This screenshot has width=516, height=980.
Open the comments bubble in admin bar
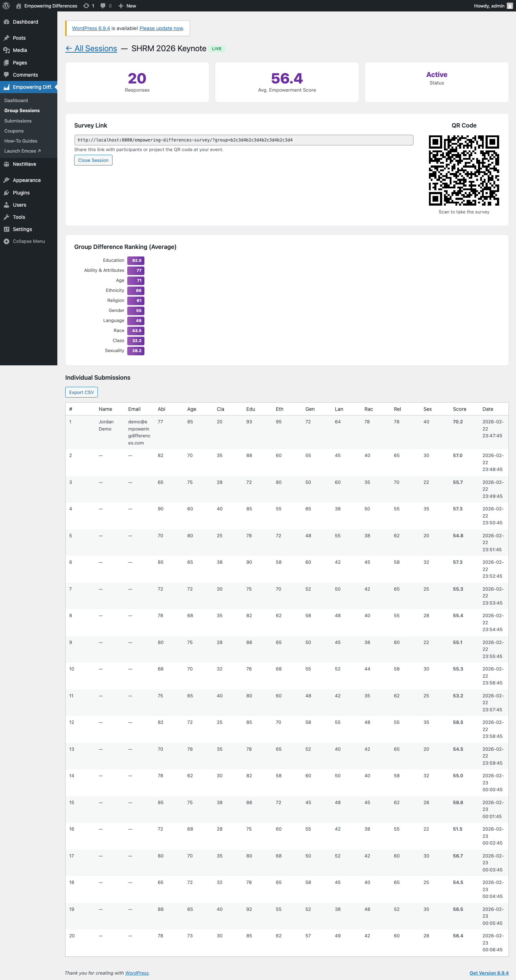click(x=103, y=6)
